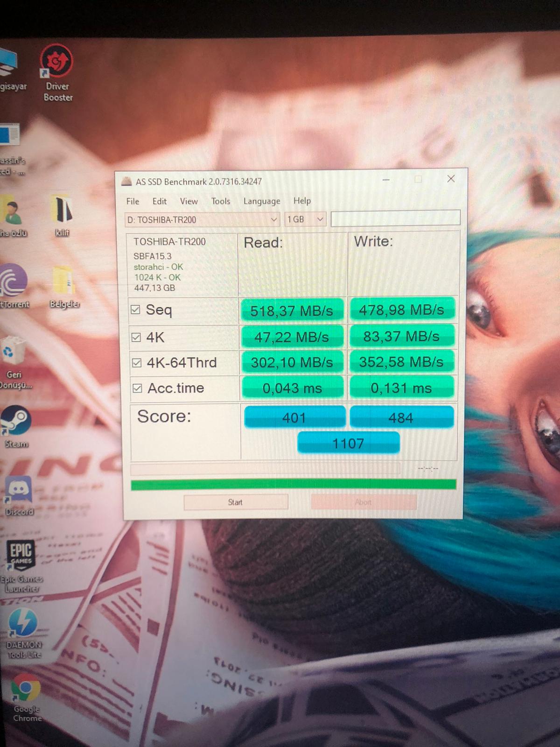Open the Language menu

click(x=261, y=201)
